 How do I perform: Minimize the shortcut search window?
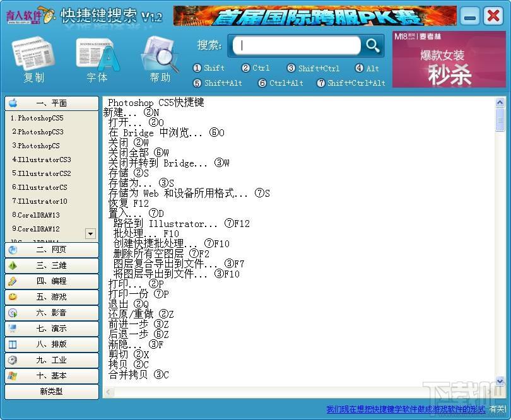pyautogui.click(x=470, y=16)
